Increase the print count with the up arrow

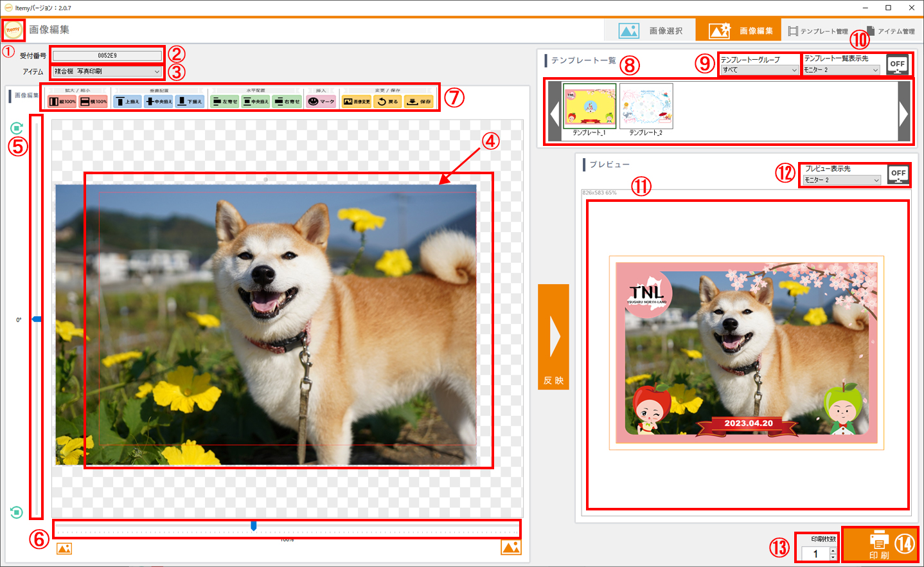833,550
